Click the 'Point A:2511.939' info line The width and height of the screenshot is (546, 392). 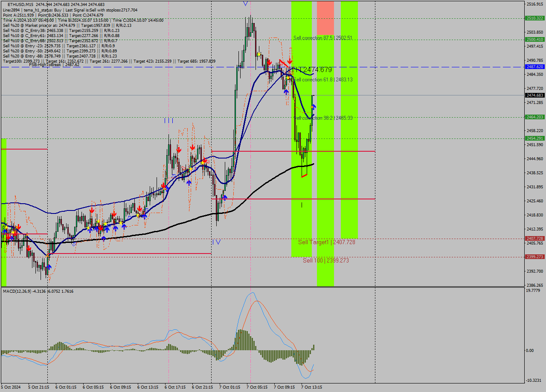[x=53, y=15]
